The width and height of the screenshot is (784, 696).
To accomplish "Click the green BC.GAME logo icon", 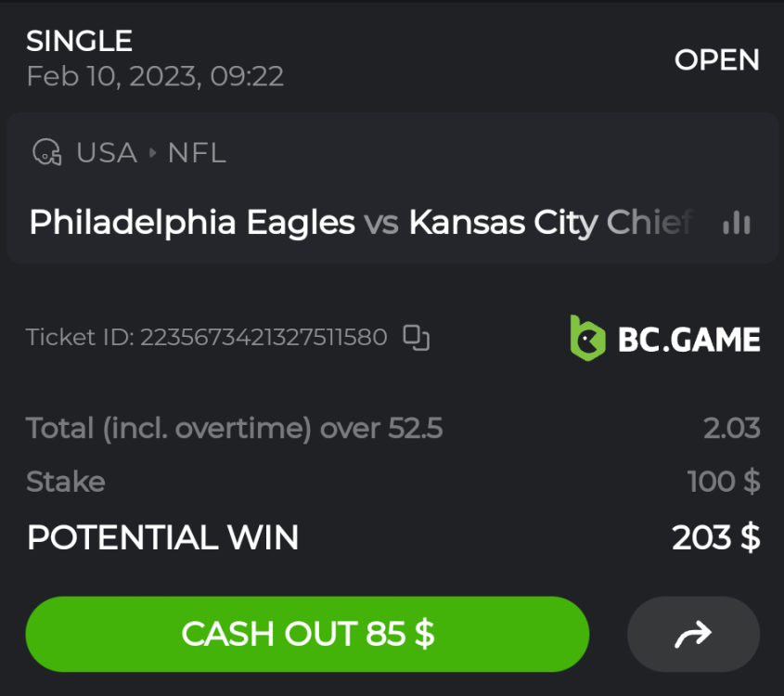I will point(588,338).
